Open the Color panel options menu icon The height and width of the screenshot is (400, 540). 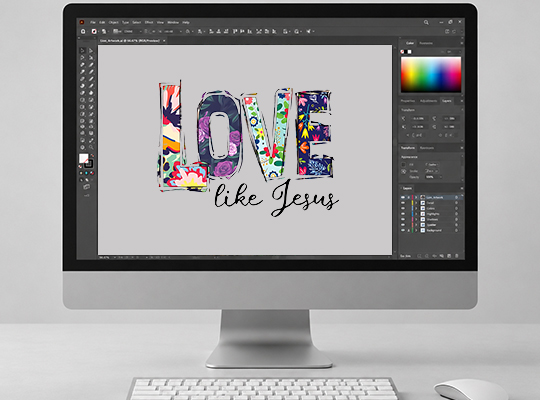point(461,43)
